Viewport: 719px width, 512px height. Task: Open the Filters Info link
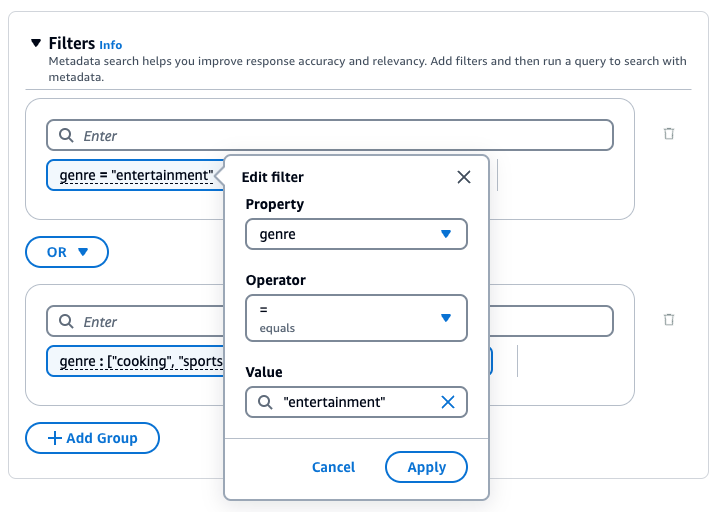click(111, 45)
